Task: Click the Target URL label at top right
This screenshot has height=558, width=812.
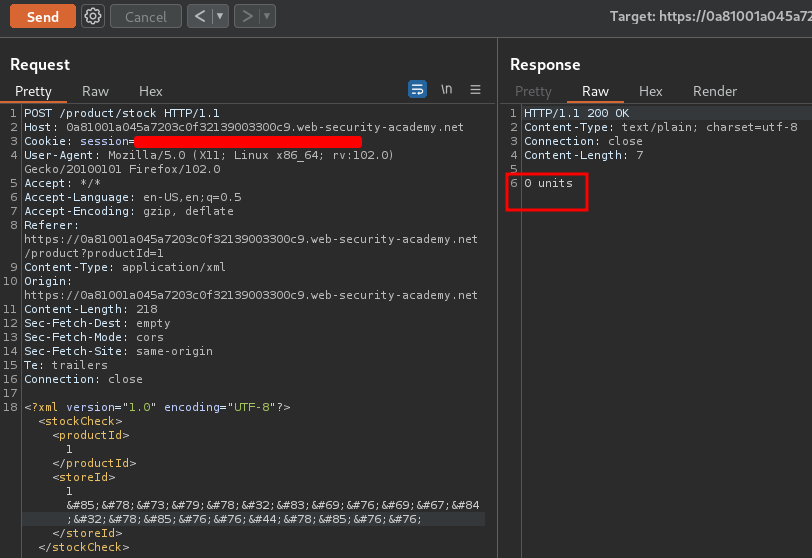Action: coord(710,17)
